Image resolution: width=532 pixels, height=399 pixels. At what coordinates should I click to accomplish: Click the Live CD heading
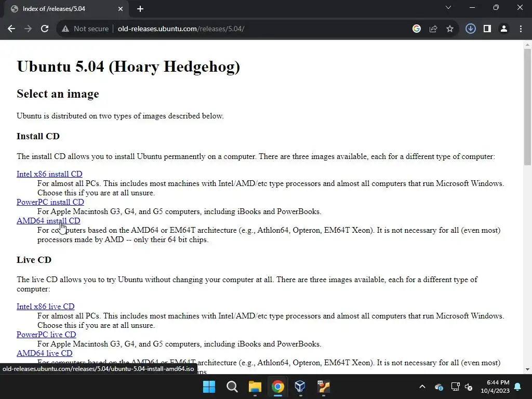[x=34, y=260]
